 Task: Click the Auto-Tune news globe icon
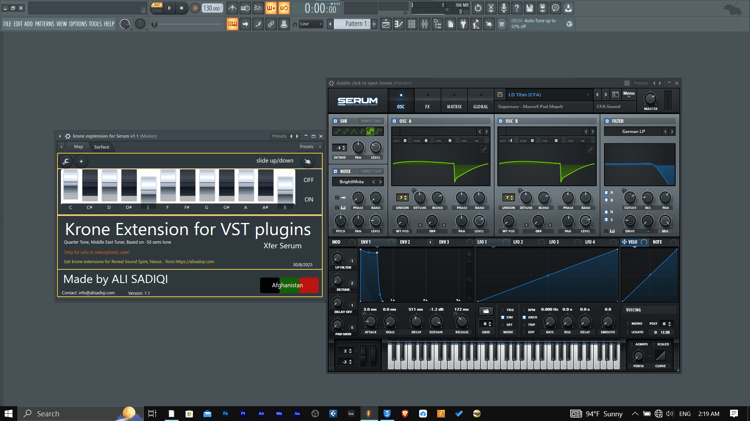point(569,24)
